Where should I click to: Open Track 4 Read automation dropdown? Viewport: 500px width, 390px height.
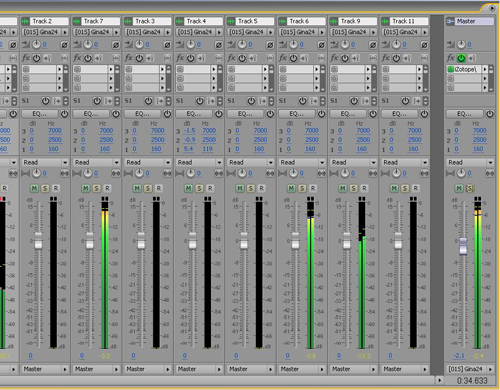click(199, 162)
